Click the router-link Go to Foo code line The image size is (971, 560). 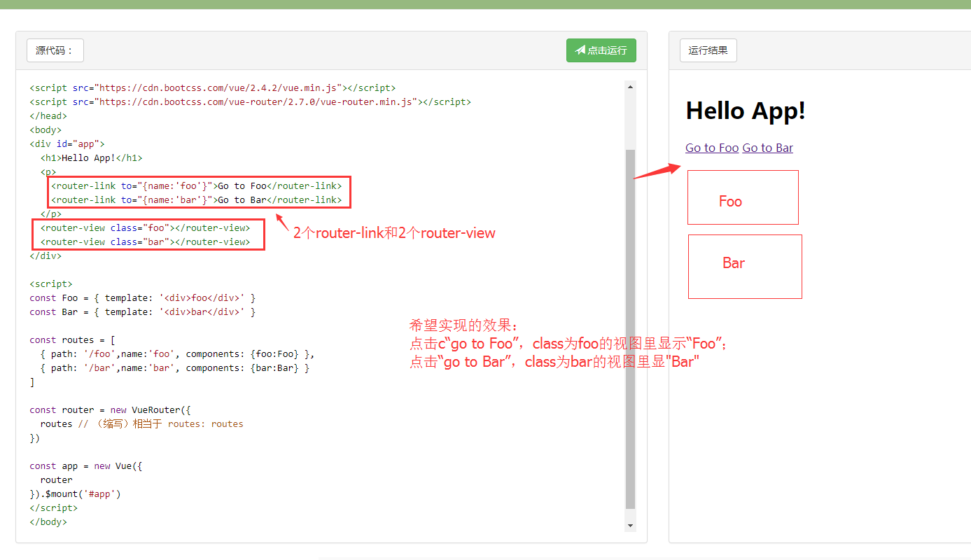[x=197, y=185]
